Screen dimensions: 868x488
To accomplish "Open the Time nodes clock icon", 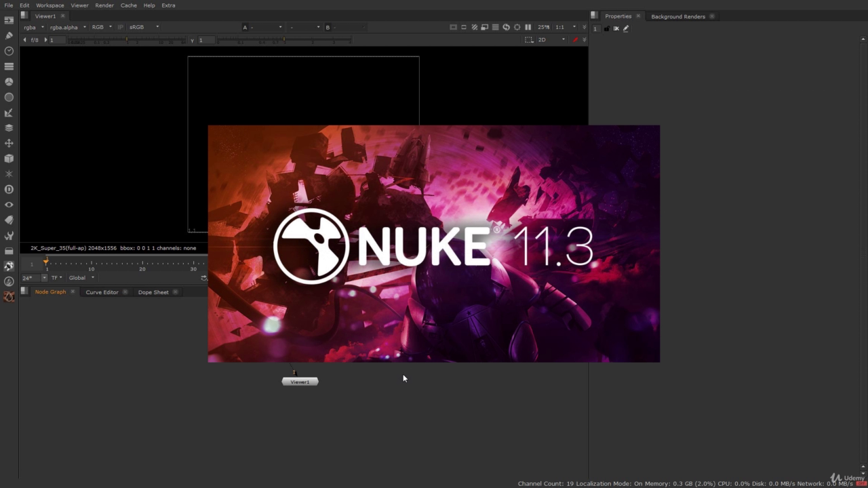I will pyautogui.click(x=9, y=51).
